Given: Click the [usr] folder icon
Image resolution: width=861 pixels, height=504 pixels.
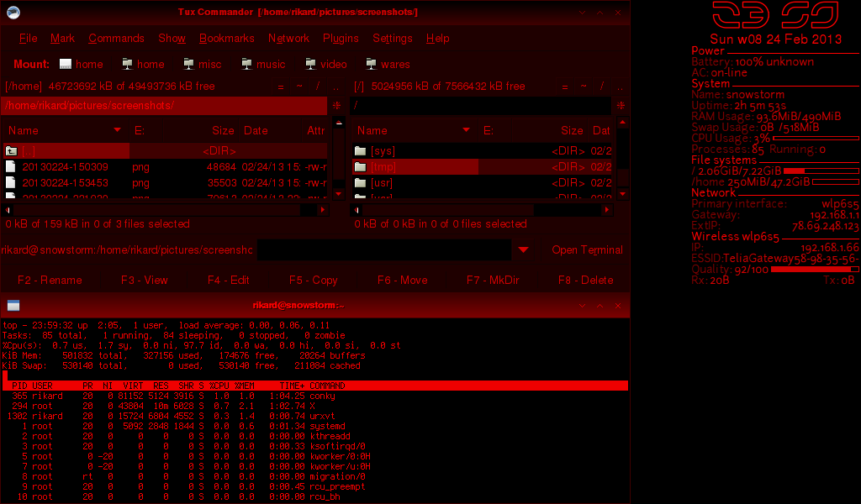Looking at the screenshot, I should click(360, 182).
